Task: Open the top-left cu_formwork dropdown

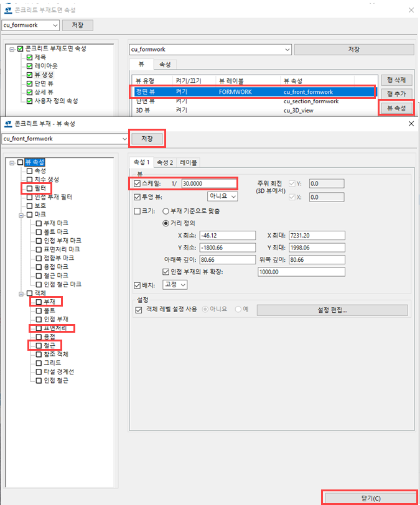Action: (x=55, y=25)
